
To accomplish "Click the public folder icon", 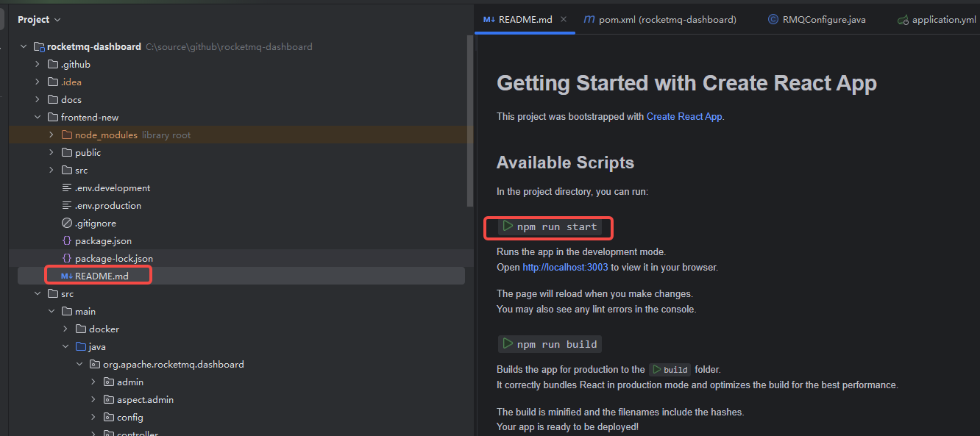I will 67,152.
